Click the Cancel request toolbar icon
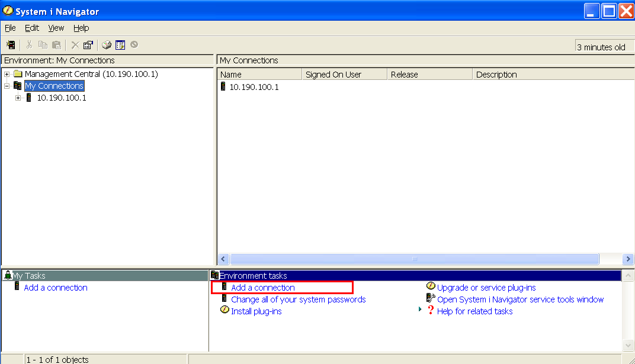The width and height of the screenshot is (635, 364). pos(134,44)
